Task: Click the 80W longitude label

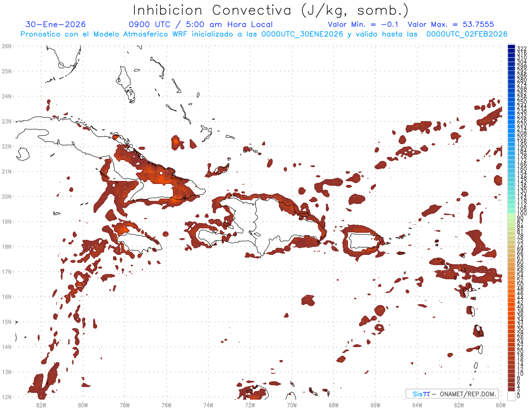Action: point(83,405)
